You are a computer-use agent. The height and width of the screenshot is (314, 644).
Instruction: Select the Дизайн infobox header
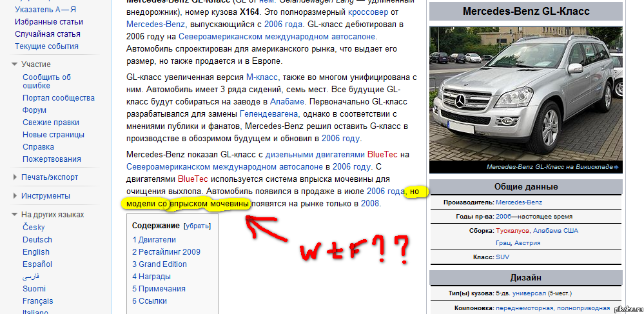tap(526, 278)
